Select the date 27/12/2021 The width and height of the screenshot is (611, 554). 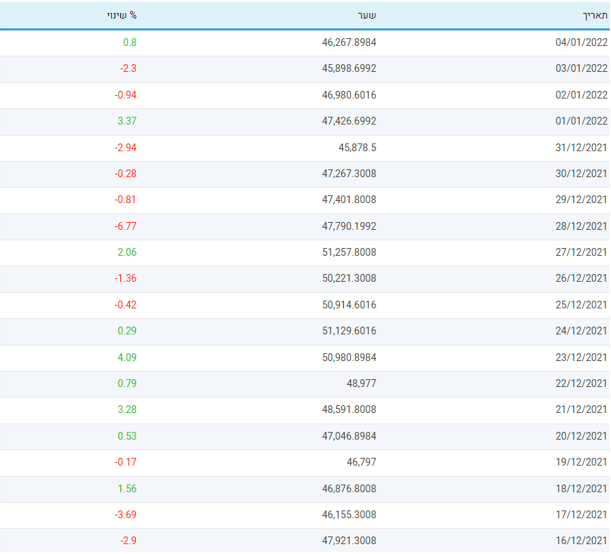point(581,252)
